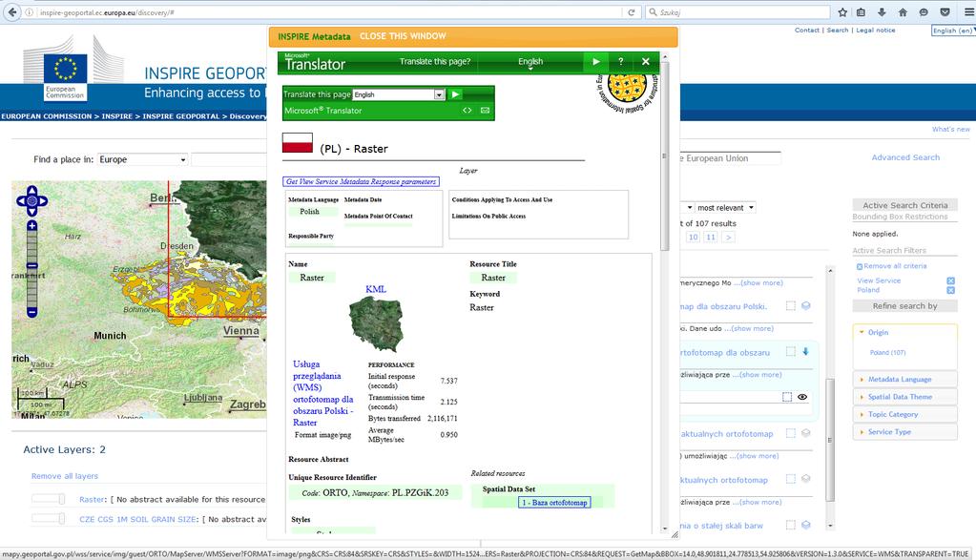Screen dimensions: 976x560
Task: Tick the checkbox for 'rtofotomap dla obszaru' result
Action: pos(791,352)
